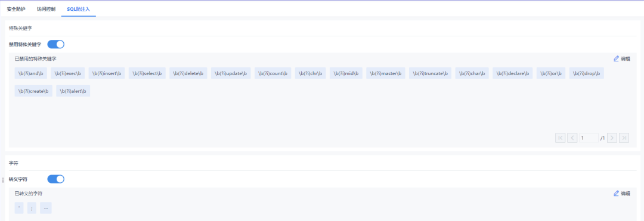Toggle the 禁用特殊关键字 switch
This screenshot has width=644, height=221.
tap(56, 44)
